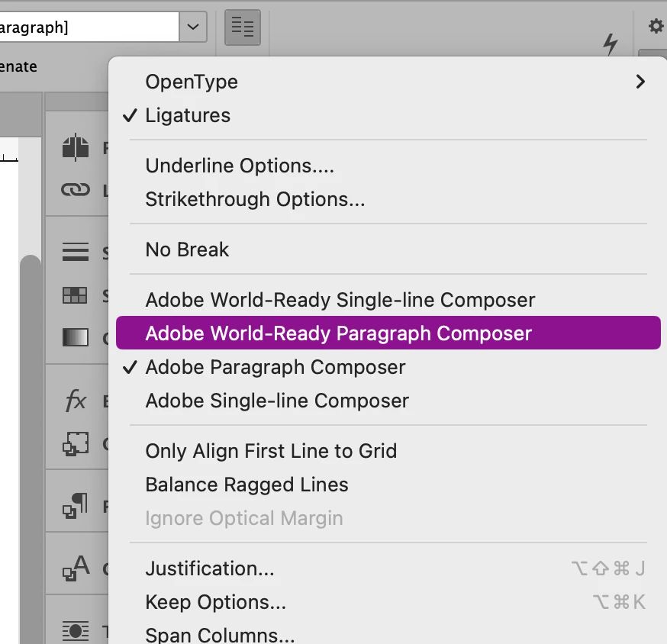This screenshot has height=644, width=667.
Task: Open Keep Options dialog
Action: click(x=388, y=602)
